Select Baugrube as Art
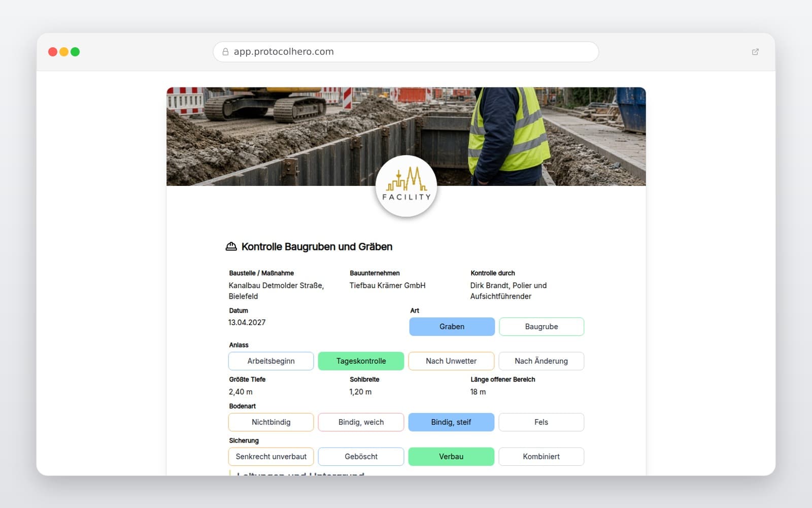812x508 pixels. [542, 327]
